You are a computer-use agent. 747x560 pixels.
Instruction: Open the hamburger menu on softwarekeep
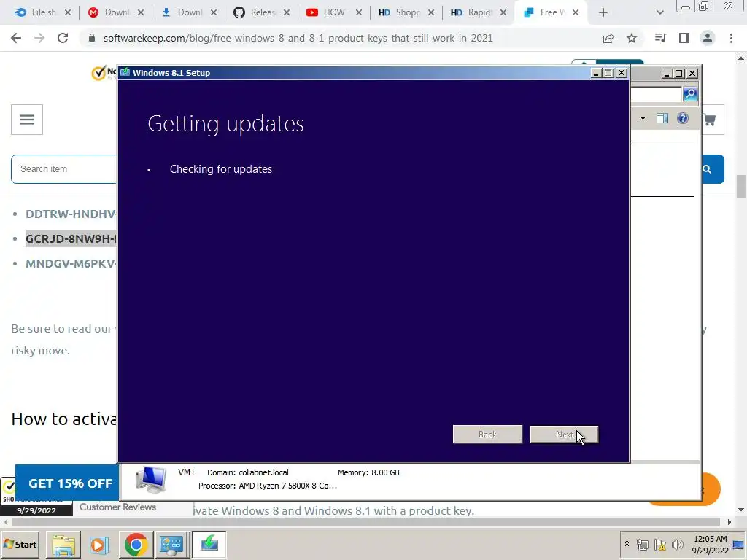point(27,120)
